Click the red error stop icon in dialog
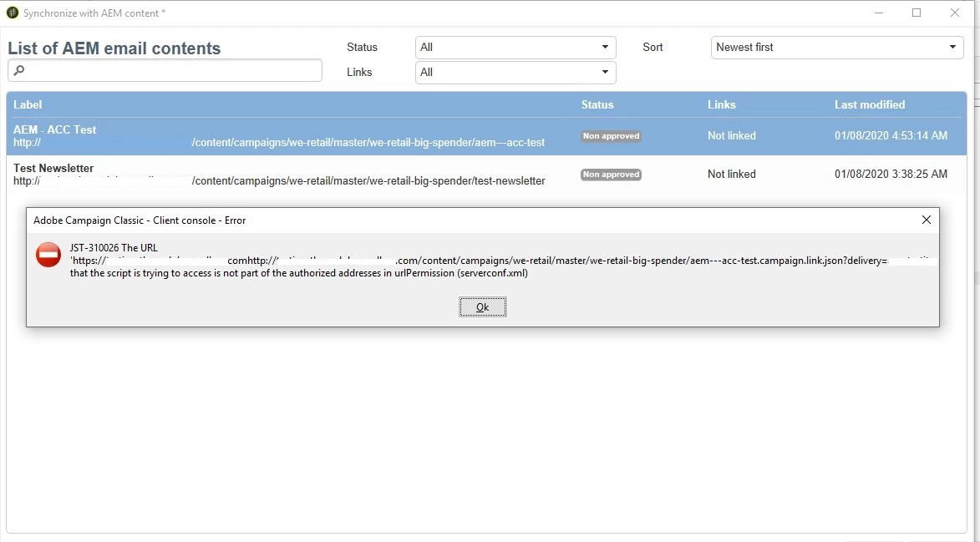The width and height of the screenshot is (980, 542). tap(48, 255)
